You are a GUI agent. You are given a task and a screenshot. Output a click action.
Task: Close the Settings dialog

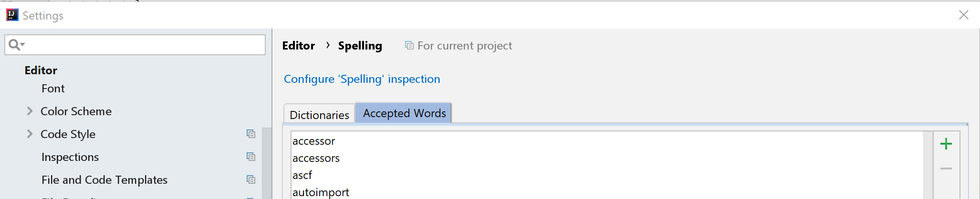click(x=963, y=15)
